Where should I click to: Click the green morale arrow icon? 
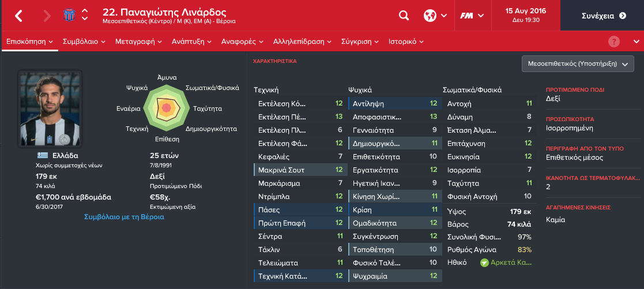(x=484, y=262)
